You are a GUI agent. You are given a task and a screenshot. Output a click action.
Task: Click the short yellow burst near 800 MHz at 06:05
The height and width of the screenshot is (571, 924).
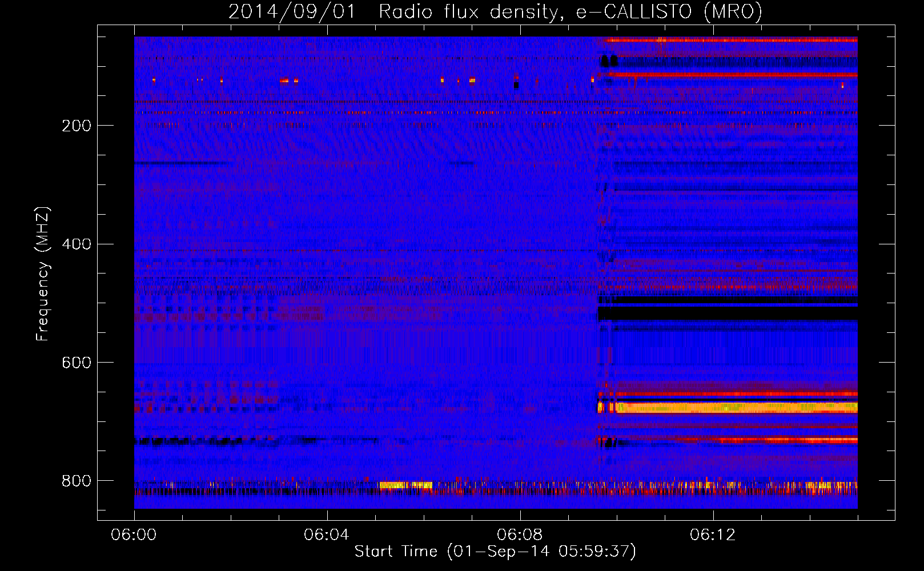pos(405,485)
